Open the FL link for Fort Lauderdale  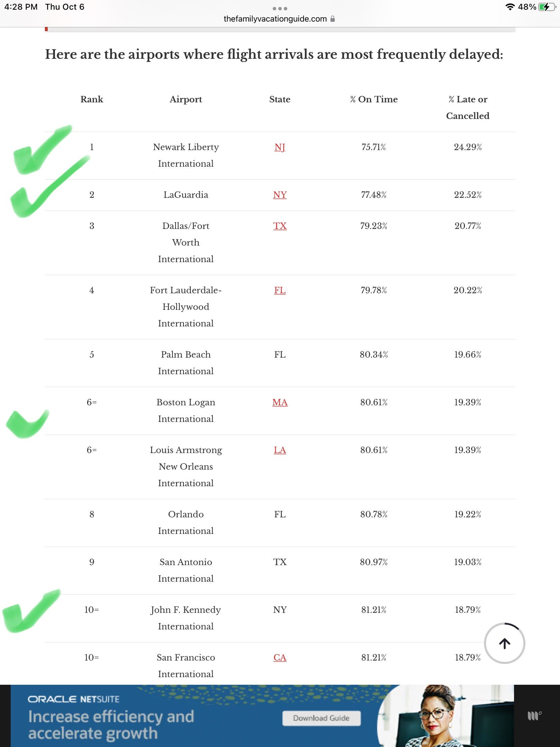[280, 290]
